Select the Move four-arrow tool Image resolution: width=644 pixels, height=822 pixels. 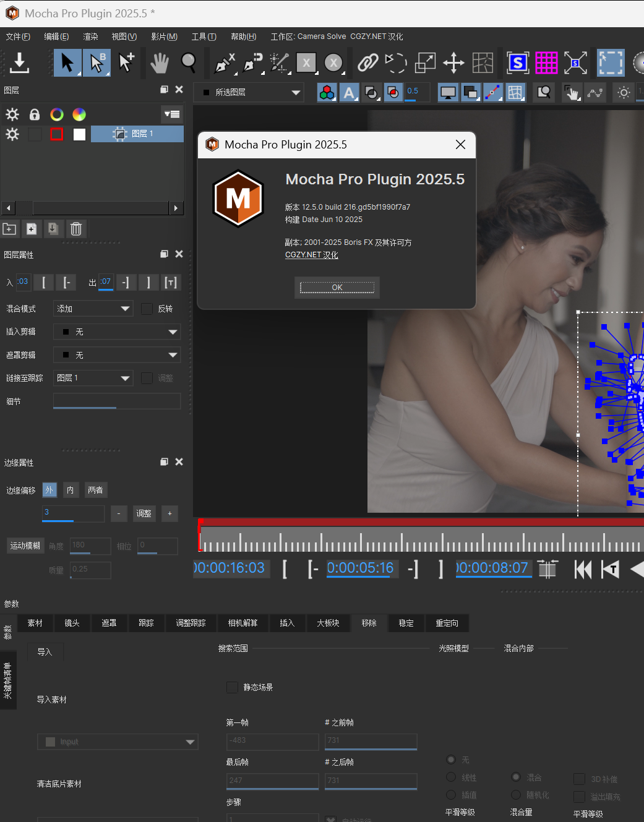pos(453,62)
